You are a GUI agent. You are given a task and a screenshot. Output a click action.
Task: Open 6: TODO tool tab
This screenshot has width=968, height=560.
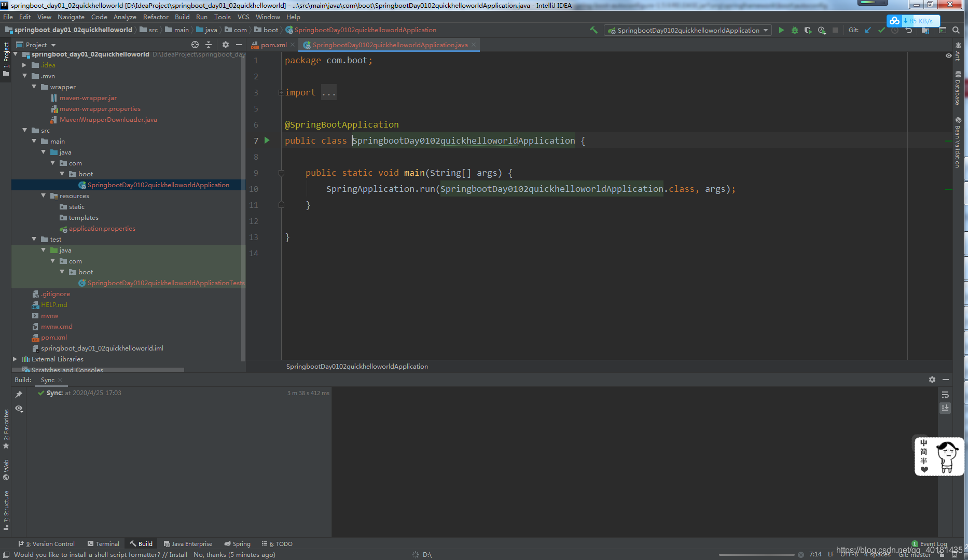(277, 544)
